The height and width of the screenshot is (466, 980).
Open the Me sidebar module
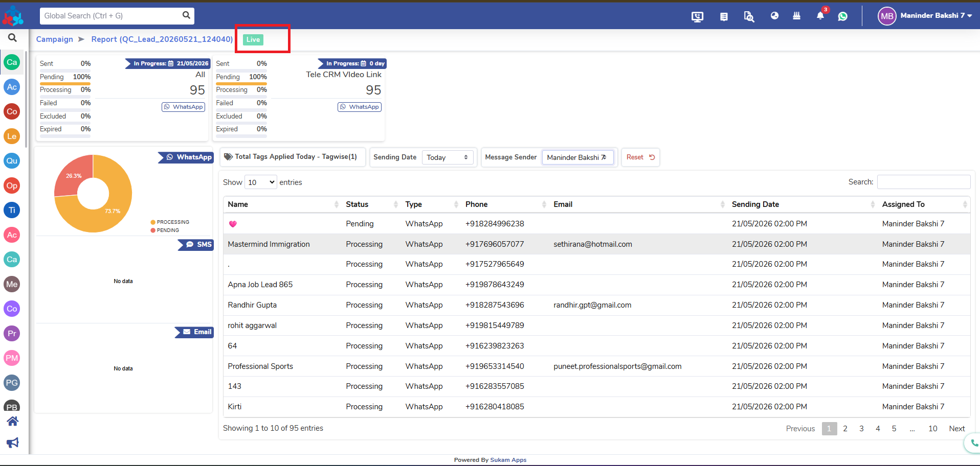pos(12,284)
